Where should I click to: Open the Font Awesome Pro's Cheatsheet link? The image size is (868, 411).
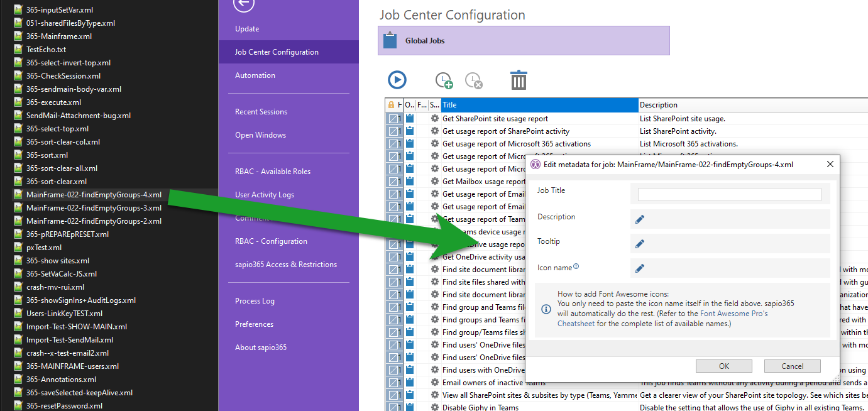pos(733,313)
